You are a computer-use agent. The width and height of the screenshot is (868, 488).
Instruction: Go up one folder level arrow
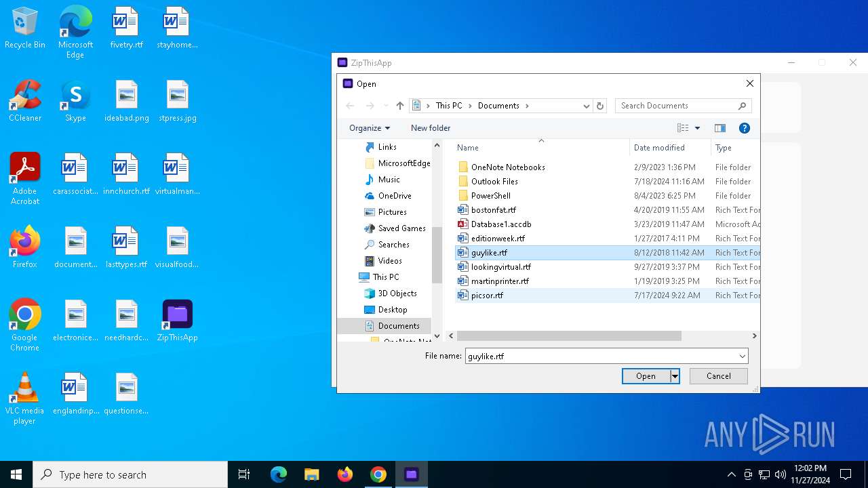pyautogui.click(x=400, y=106)
